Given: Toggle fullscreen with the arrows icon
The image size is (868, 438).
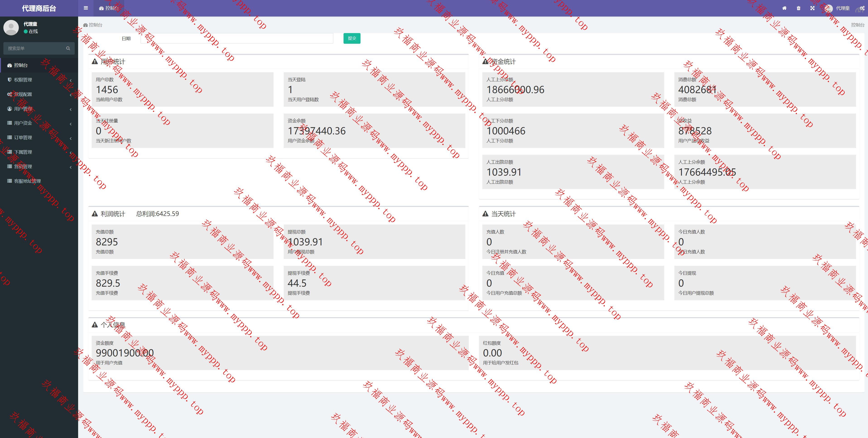Looking at the screenshot, I should coord(812,8).
